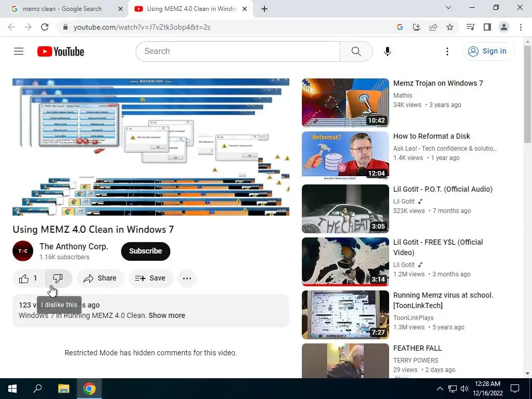Image resolution: width=532 pixels, height=399 pixels.
Task: Reload the YouTube page
Action: 45,27
